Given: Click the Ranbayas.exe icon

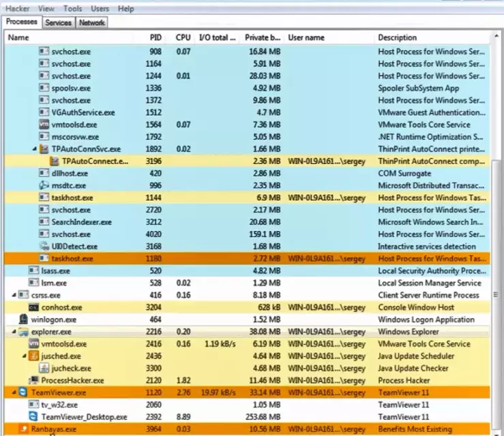Looking at the screenshot, I should click(23, 429).
